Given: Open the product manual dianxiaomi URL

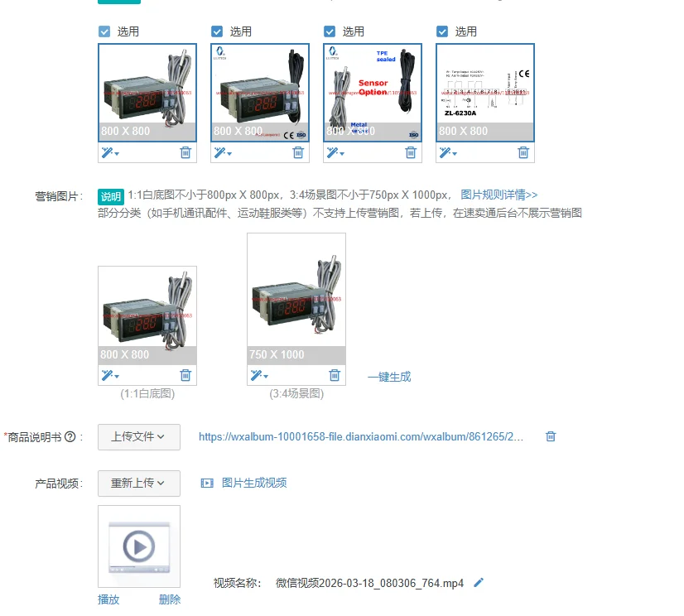Looking at the screenshot, I should pyautogui.click(x=361, y=436).
